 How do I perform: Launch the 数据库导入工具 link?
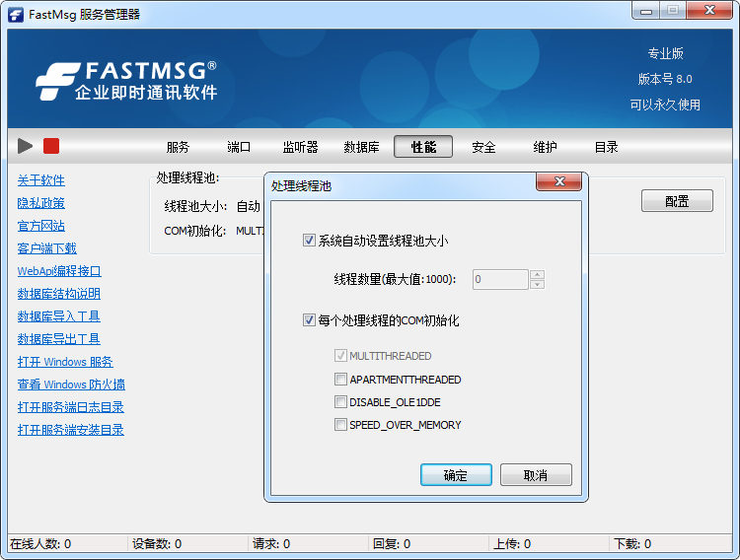pos(59,316)
